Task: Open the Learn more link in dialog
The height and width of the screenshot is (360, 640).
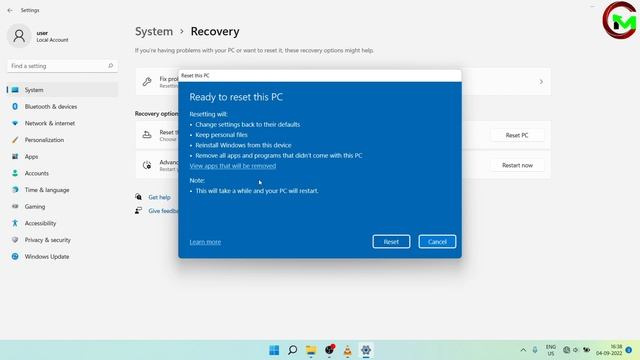Action: click(205, 242)
